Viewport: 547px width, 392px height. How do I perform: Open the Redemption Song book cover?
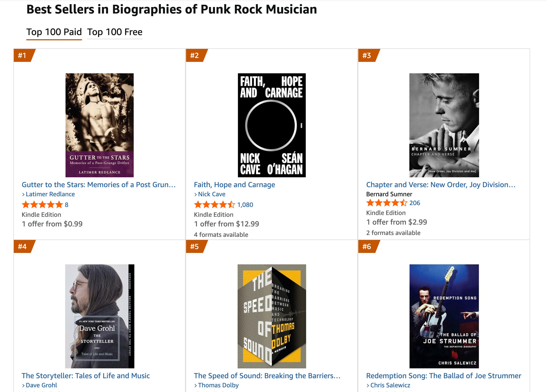point(444,316)
